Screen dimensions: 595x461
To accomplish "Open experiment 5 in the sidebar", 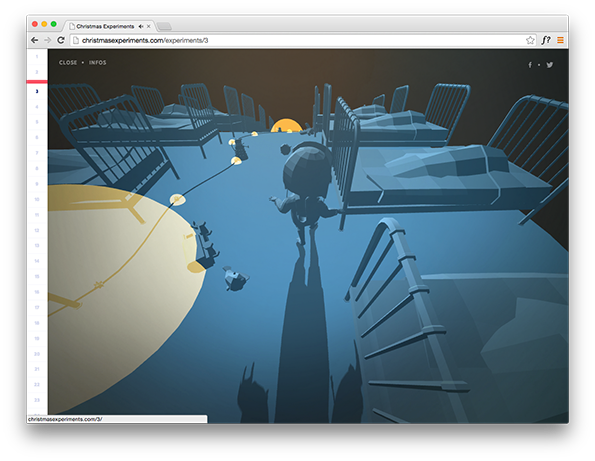I will [x=37, y=122].
